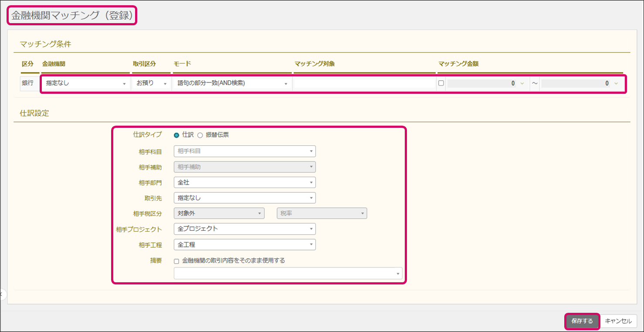Click the maximum マッチング金額 stepper arrow
The image size is (644, 332).
pyautogui.click(x=616, y=83)
